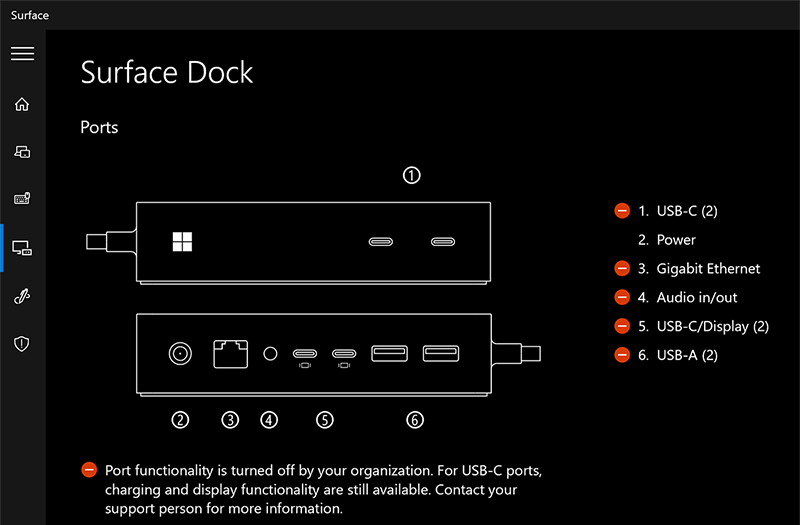The height and width of the screenshot is (525, 800).
Task: Open the security shield sidebar icon
Action: tap(21, 343)
